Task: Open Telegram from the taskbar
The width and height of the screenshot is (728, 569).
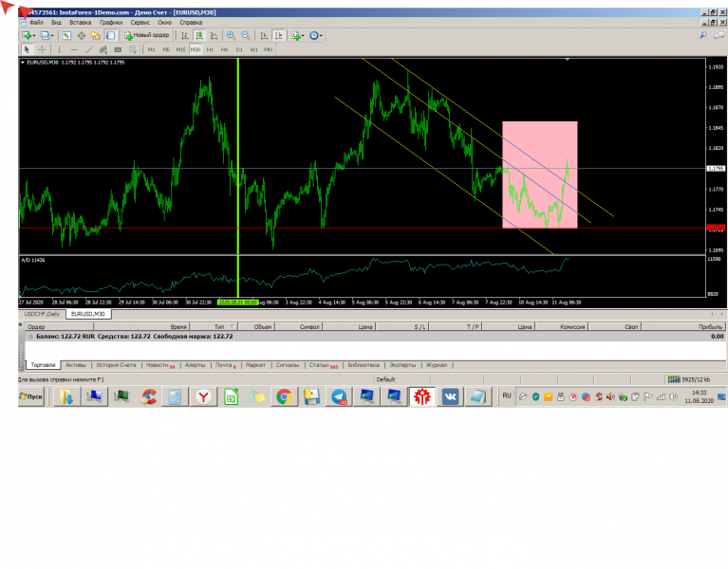Action: (339, 397)
